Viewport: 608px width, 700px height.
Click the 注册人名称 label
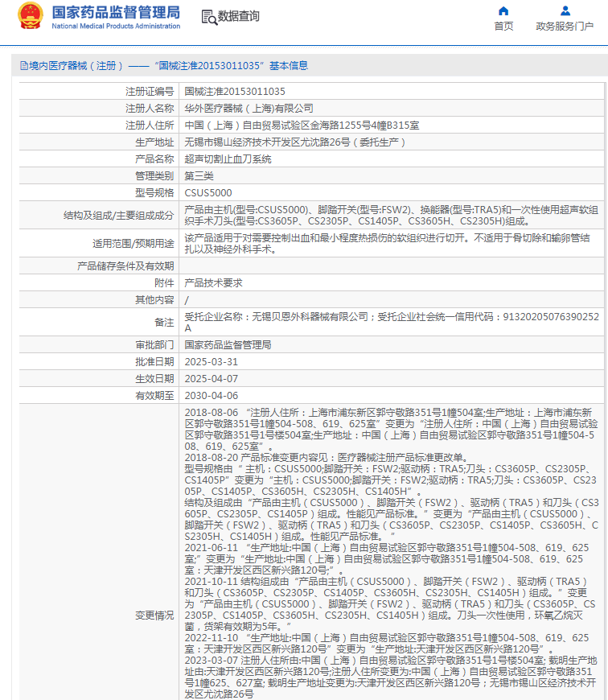pyautogui.click(x=150, y=109)
